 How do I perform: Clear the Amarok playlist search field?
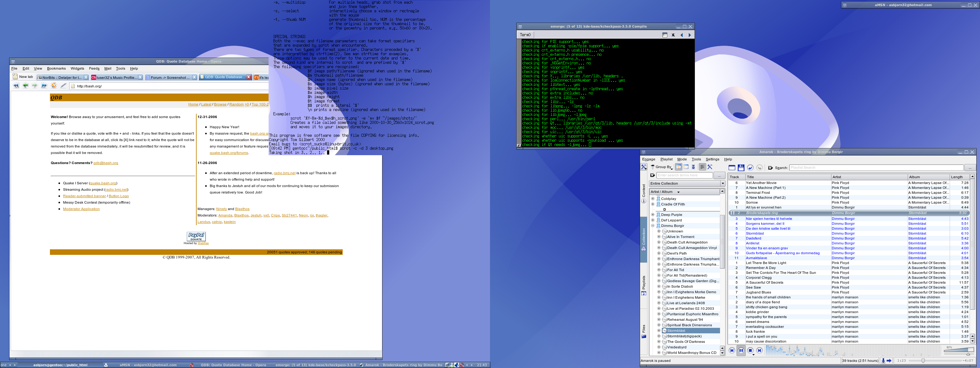tap(771, 168)
